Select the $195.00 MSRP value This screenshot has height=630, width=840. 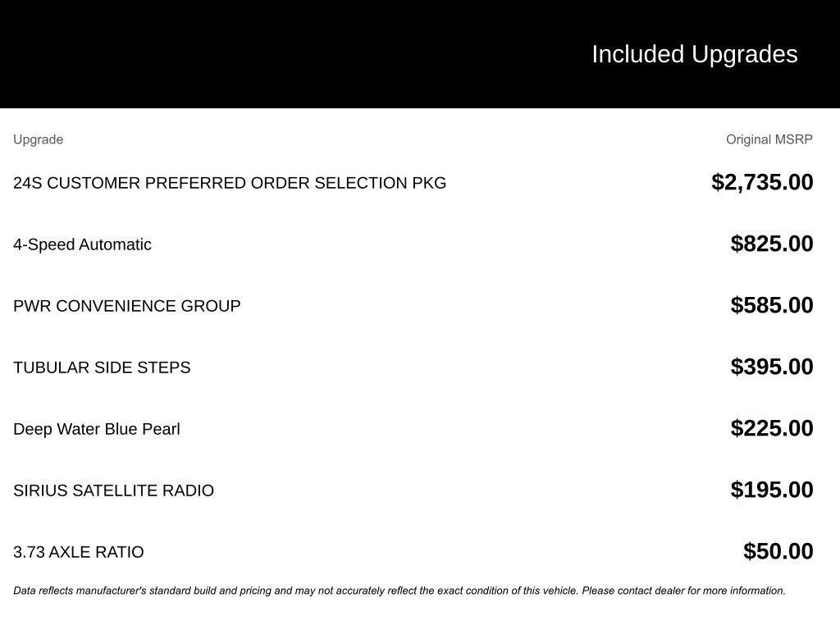pos(772,490)
